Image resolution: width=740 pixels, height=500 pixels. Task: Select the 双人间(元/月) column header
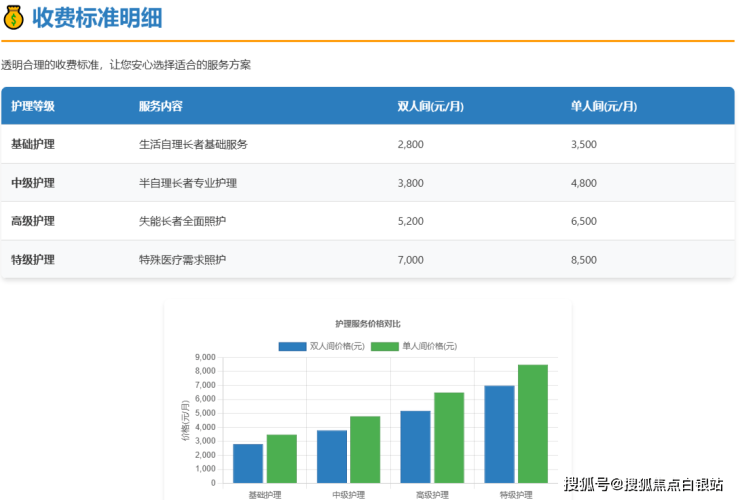point(430,106)
